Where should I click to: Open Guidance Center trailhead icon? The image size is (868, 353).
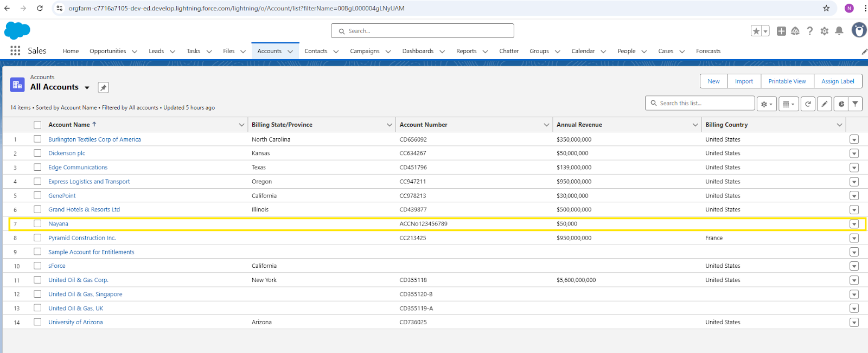[x=795, y=31]
